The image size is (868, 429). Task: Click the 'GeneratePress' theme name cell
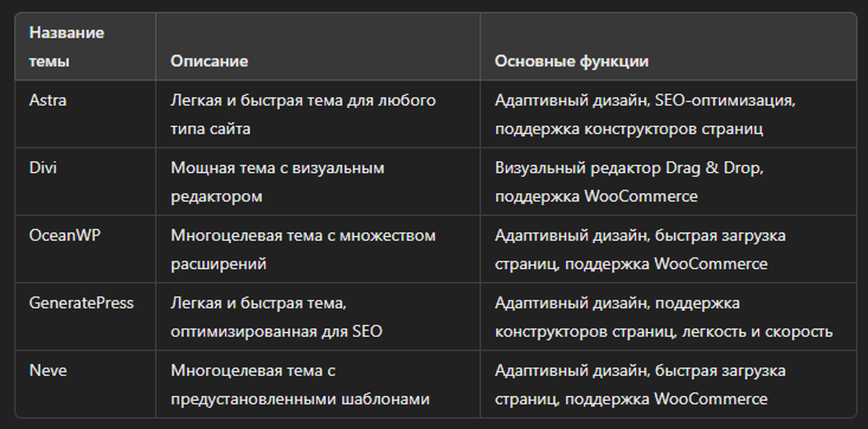(85, 316)
